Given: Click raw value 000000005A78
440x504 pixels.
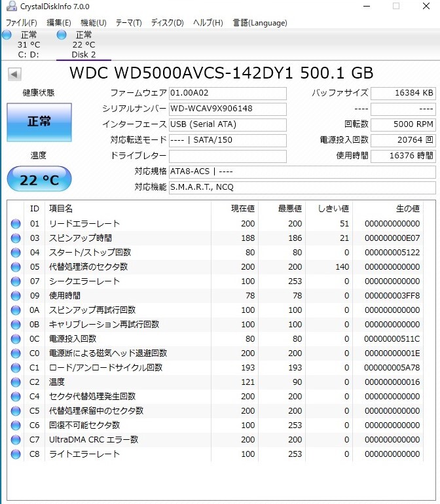Looking at the screenshot, I should [x=392, y=368].
